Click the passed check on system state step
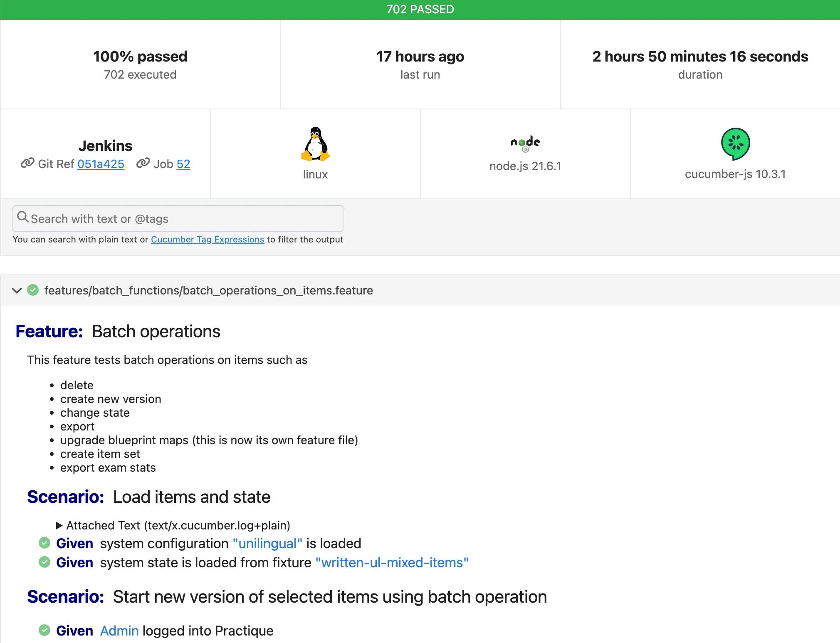 44,562
